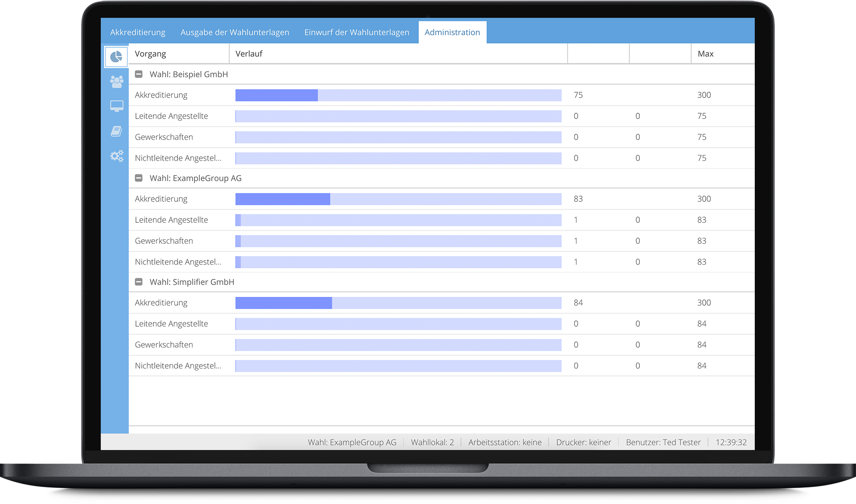The width and height of the screenshot is (856, 504).
Task: Open the gears settings sidebar icon
Action: [116, 156]
